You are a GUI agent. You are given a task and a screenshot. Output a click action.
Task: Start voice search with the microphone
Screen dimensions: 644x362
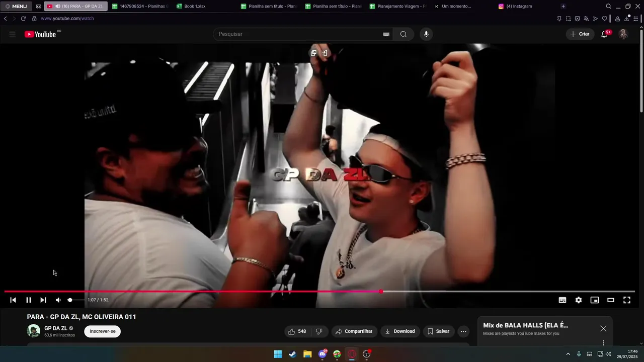point(426,34)
